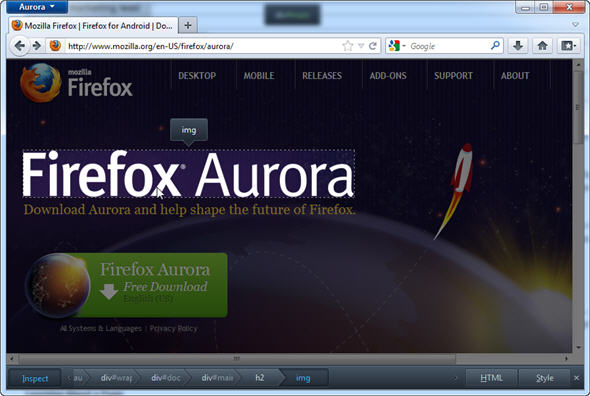Toggle the Inspect button in the toolbar

point(35,378)
